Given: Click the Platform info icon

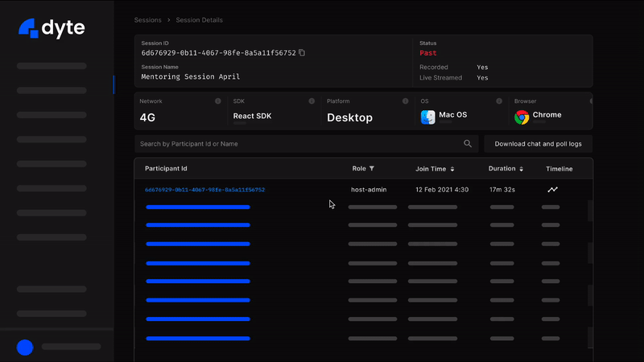Looking at the screenshot, I should (405, 101).
